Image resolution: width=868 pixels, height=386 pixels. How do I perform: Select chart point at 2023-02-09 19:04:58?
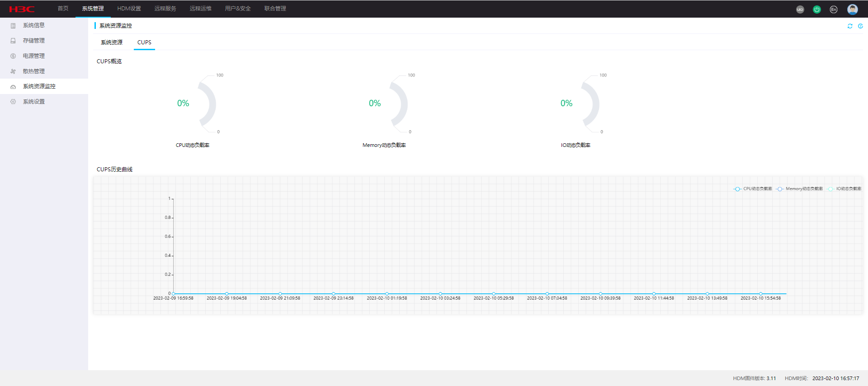point(227,294)
